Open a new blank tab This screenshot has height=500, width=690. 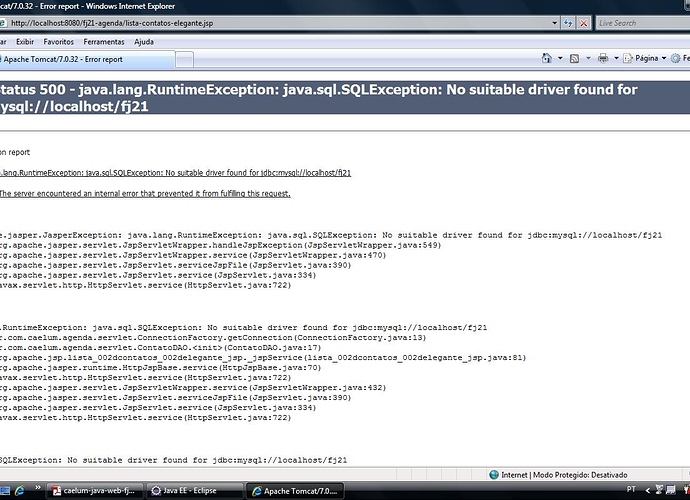[x=185, y=60]
